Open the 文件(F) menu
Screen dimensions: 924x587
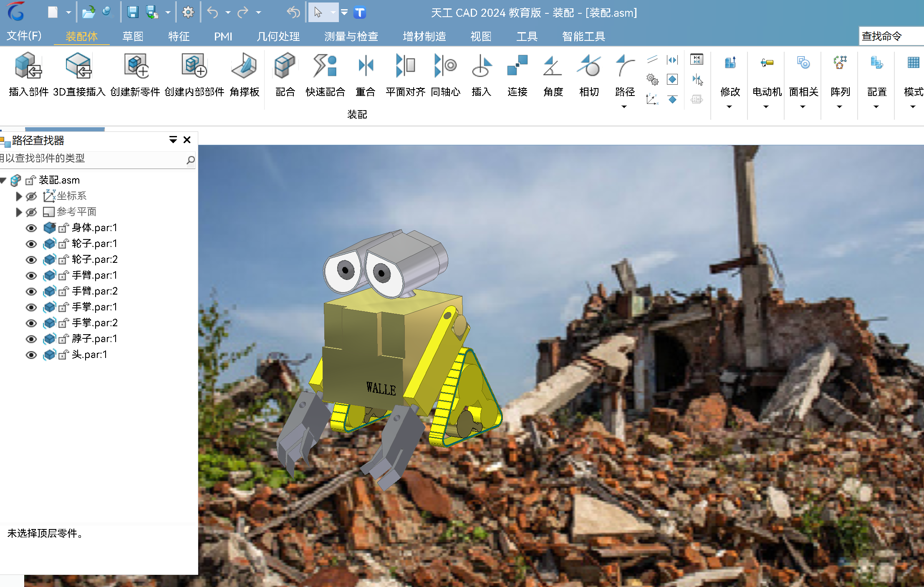click(x=24, y=36)
